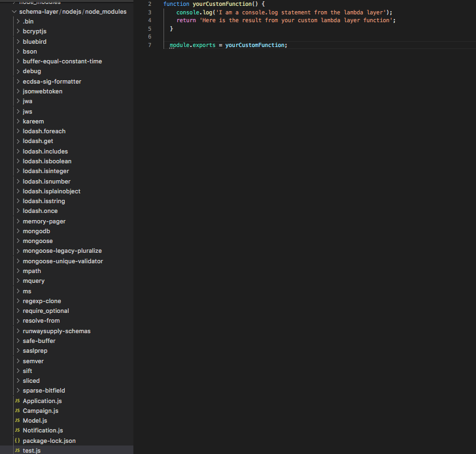
Task: Click the JS icon beside Model.js
Action: click(x=17, y=420)
